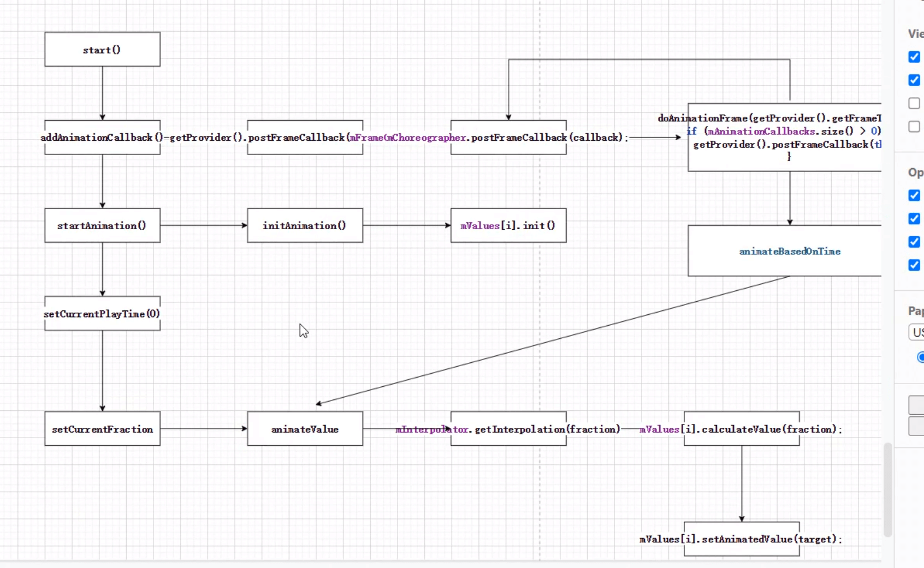924x568 pixels.
Task: Toggle the first checkbox under the Op section
Action: (x=914, y=195)
